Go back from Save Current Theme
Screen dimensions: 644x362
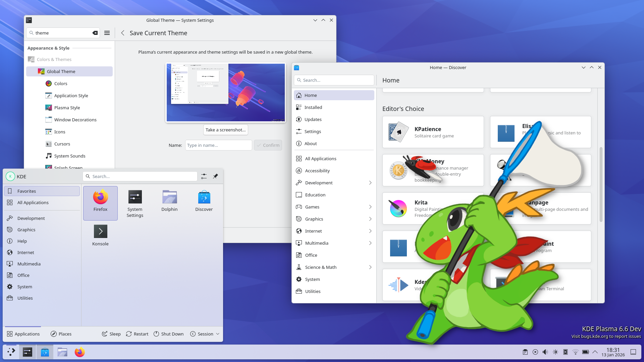coord(123,33)
